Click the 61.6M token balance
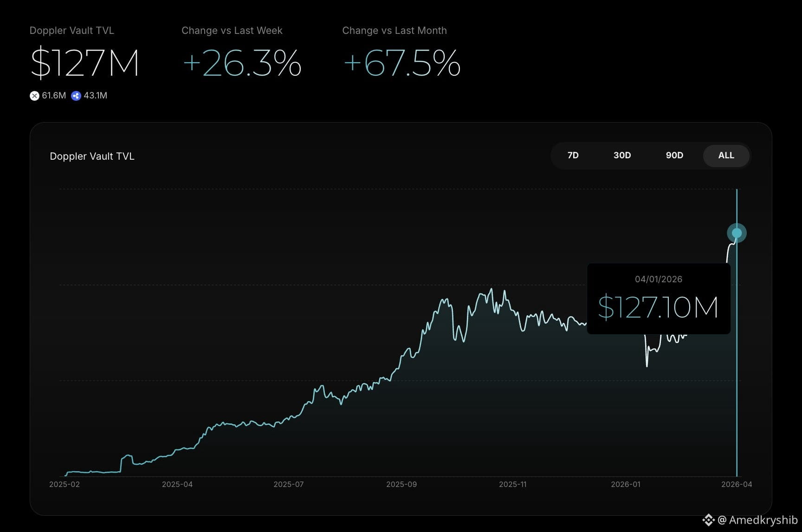Image resolution: width=802 pixels, height=532 pixels. (54, 96)
